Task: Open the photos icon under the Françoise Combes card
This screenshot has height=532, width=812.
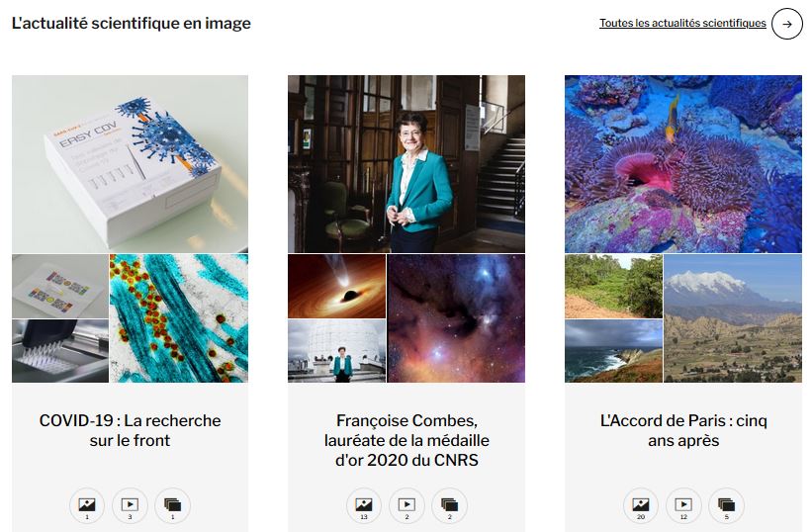Action: pyautogui.click(x=364, y=505)
